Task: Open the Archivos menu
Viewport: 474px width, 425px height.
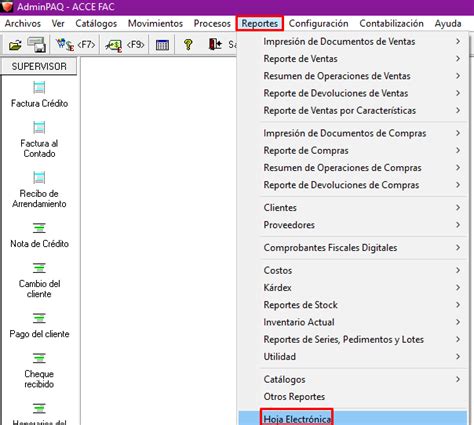Action: pos(23,24)
